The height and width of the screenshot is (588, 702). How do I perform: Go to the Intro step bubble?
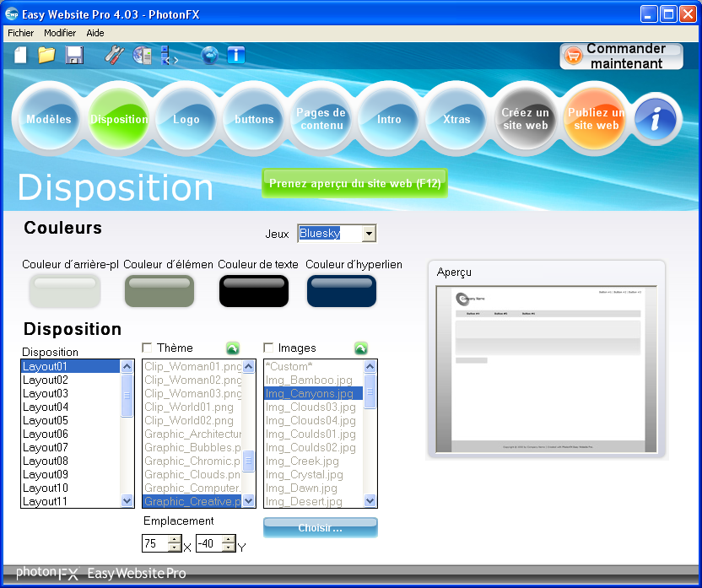pyautogui.click(x=389, y=120)
